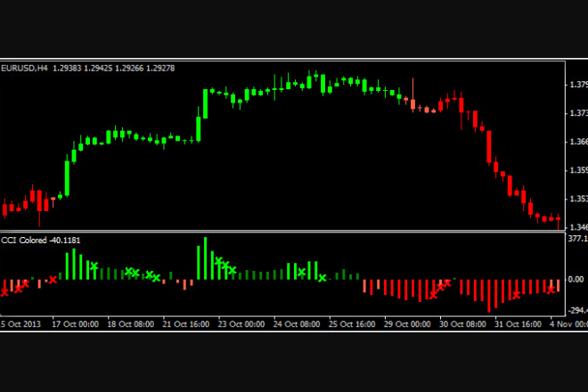The image size is (588, 392).
Task: Select the 18 Oct 08:00 time axis label
Action: pos(130,324)
